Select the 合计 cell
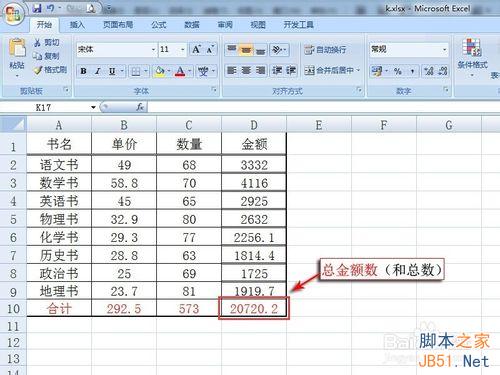 click(59, 309)
